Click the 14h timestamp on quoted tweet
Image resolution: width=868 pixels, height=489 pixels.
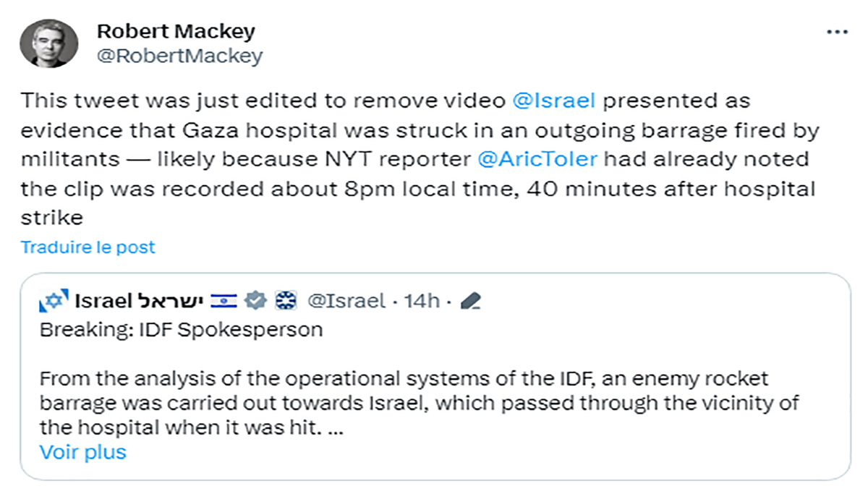tap(422, 300)
